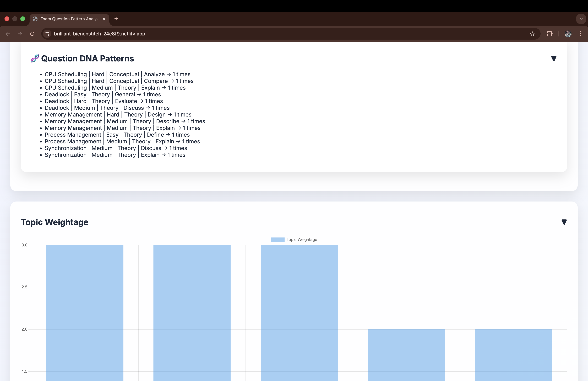Click the Question DNA Patterns heading

click(x=87, y=59)
